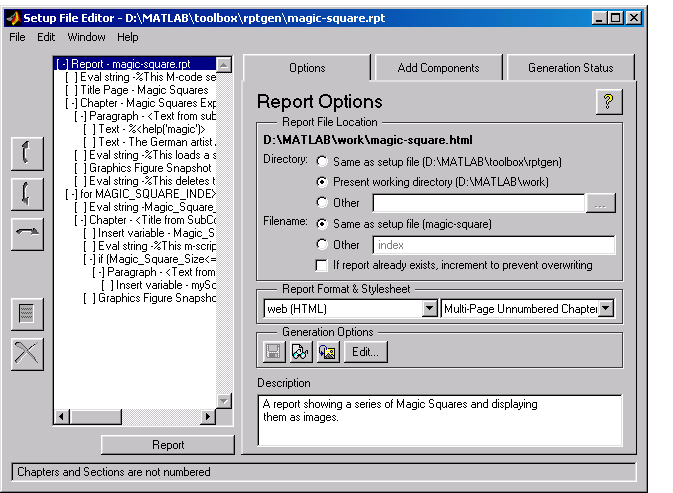Open the Multi-Page Unnumbered Chapter stylesheet dropdown
This screenshot has height=493, width=673.
click(x=606, y=309)
